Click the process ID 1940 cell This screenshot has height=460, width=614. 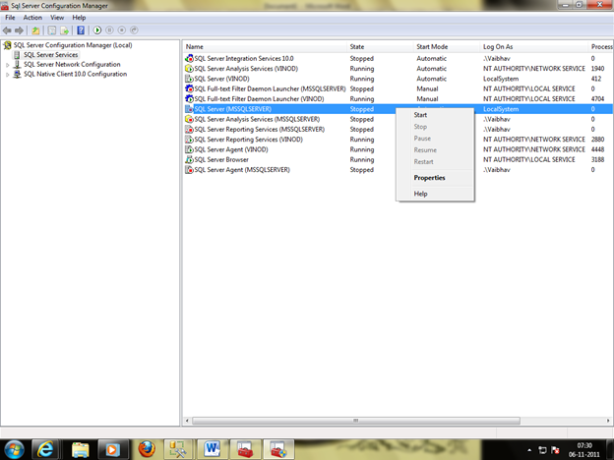[598, 69]
